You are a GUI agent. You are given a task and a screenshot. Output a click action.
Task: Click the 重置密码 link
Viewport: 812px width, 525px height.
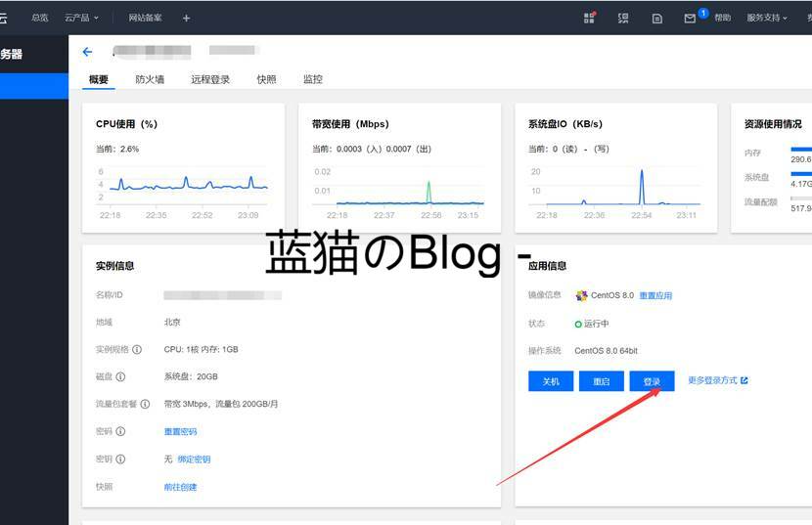click(180, 431)
